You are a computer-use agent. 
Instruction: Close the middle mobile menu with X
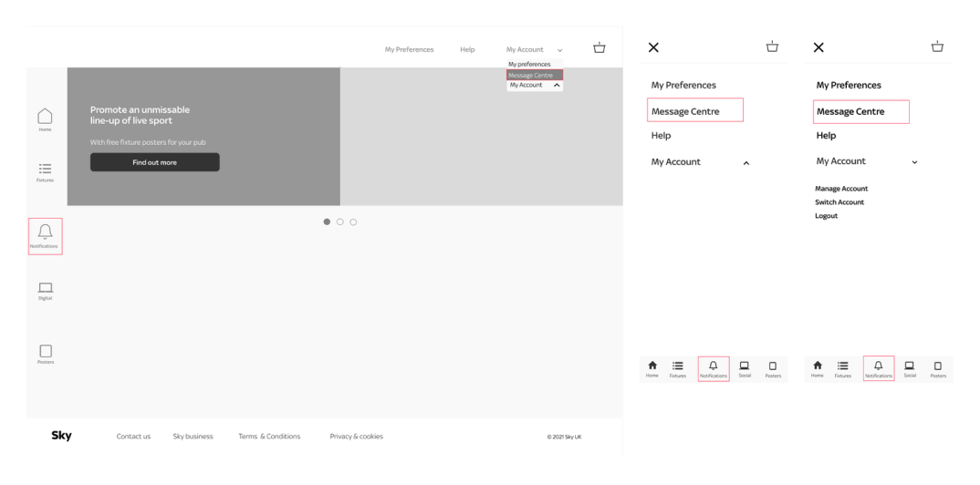tap(653, 47)
